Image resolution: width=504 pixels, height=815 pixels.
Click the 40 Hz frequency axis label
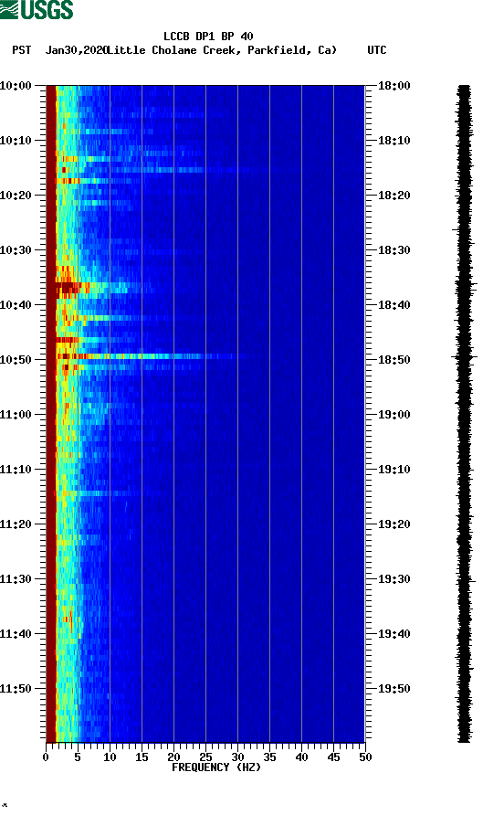coord(301,757)
